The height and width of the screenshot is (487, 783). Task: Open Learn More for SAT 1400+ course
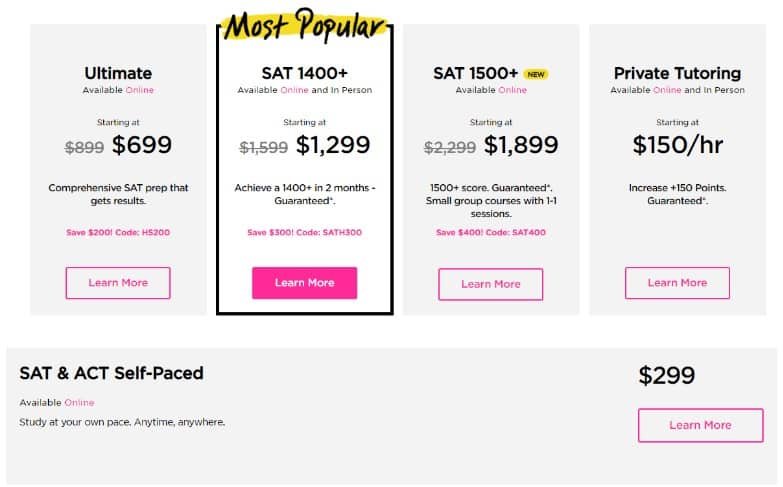pos(304,283)
